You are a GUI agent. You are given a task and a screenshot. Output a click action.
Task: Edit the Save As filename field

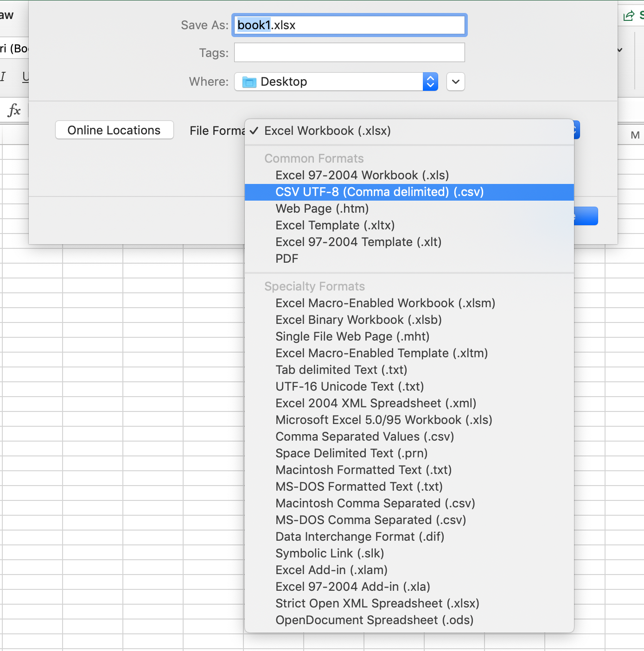(x=350, y=25)
